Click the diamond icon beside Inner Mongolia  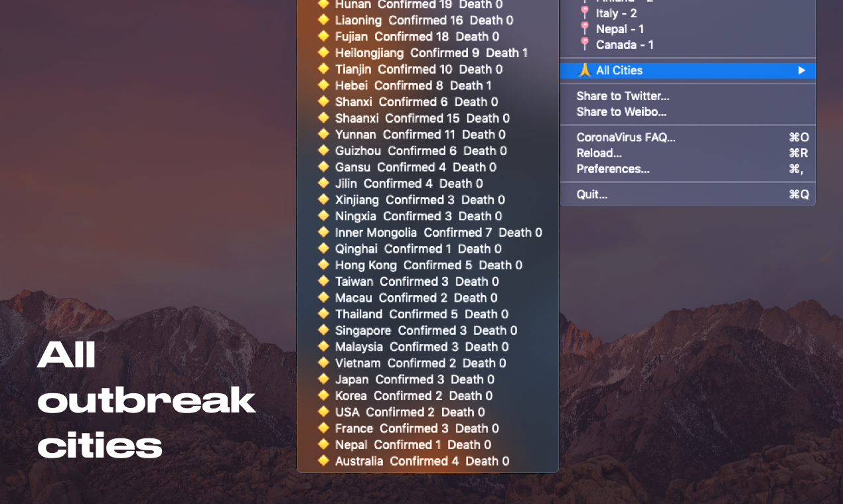click(x=323, y=232)
